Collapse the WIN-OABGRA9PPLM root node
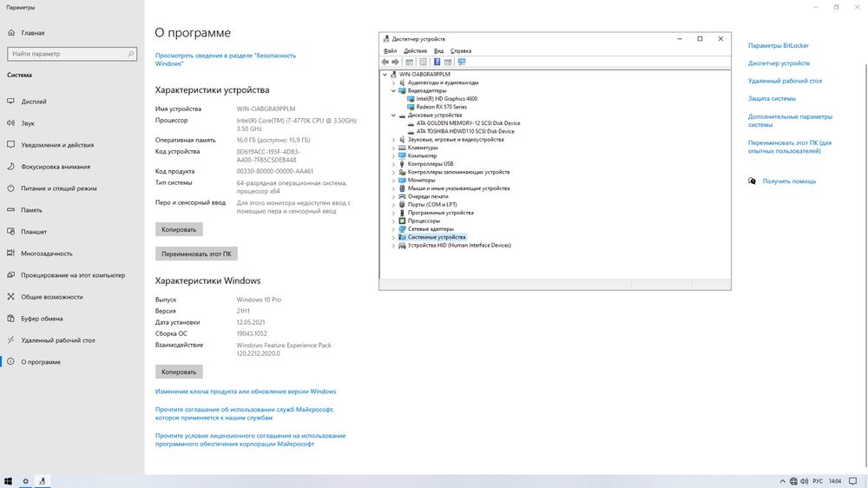Screen dimensions: 868x488 [385, 74]
